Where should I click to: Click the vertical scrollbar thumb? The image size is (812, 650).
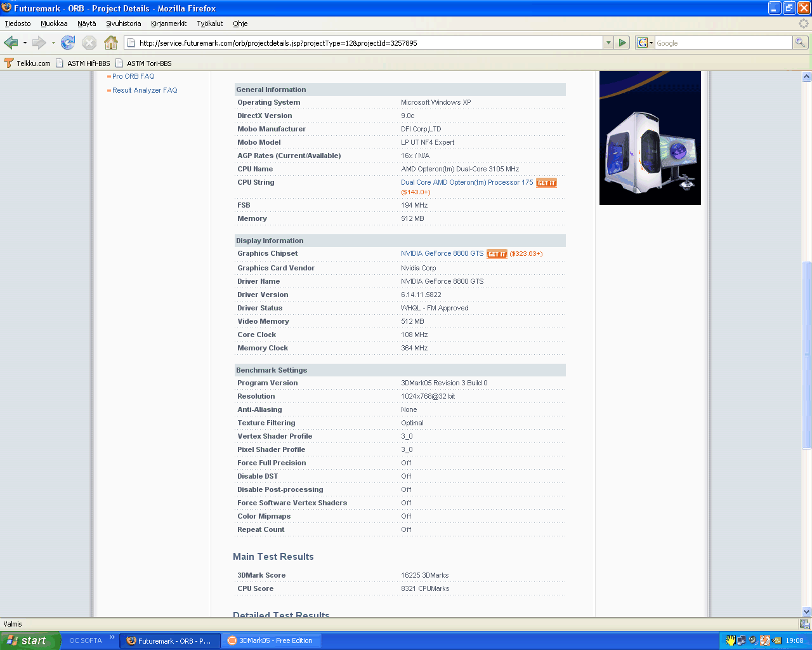(806, 355)
